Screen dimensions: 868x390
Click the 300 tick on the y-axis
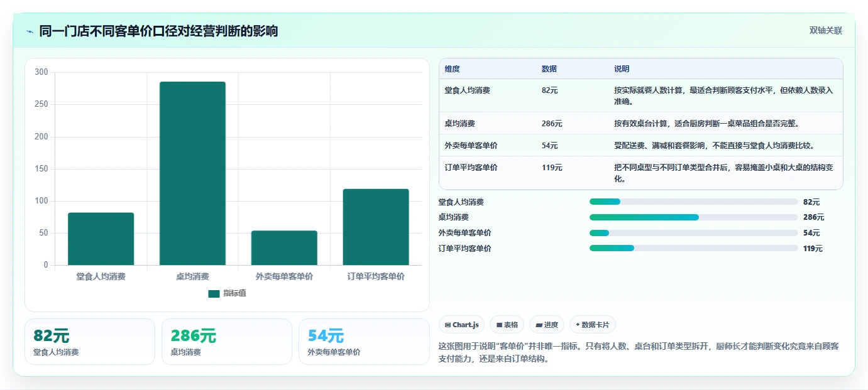[41, 72]
